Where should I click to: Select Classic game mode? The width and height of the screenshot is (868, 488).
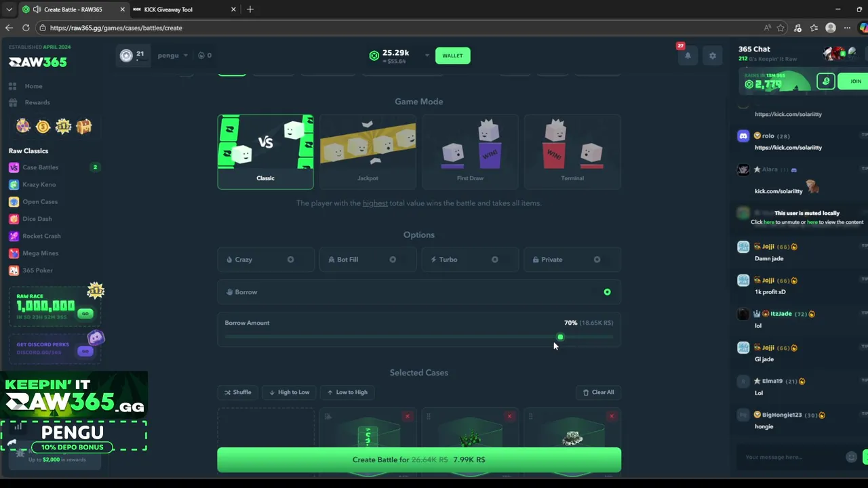265,151
